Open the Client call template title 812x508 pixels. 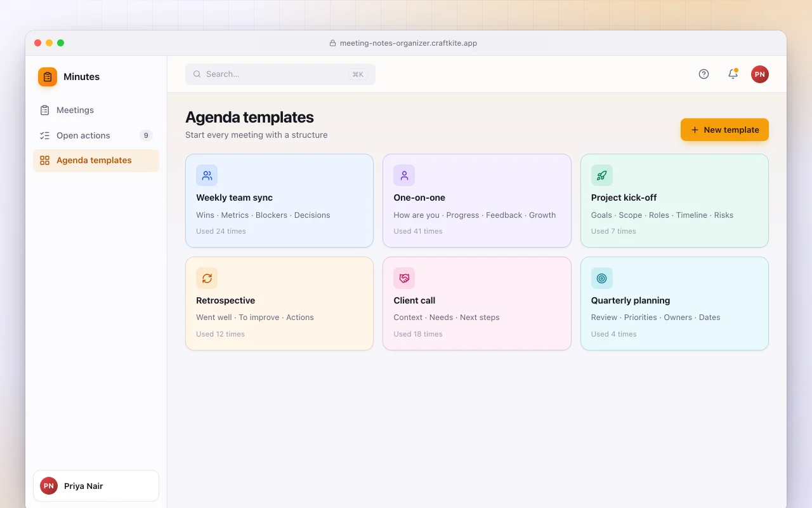click(x=414, y=300)
